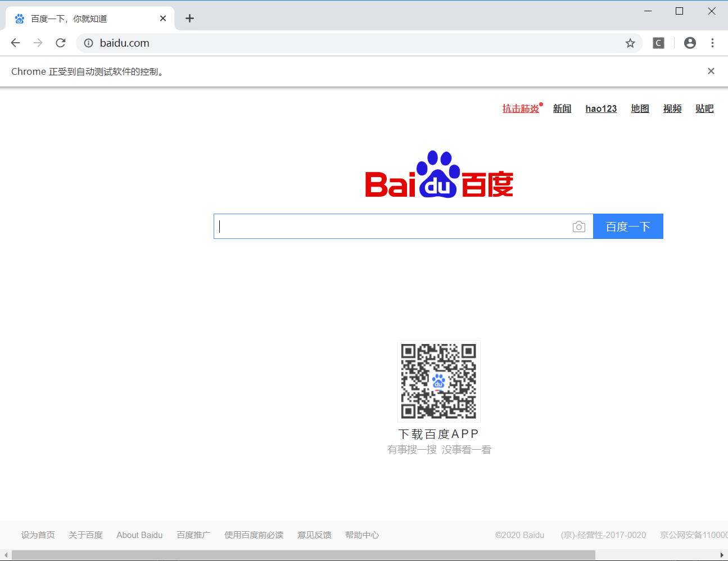This screenshot has height=561, width=728.
Task: Open the 贴吧 link
Action: pos(704,108)
